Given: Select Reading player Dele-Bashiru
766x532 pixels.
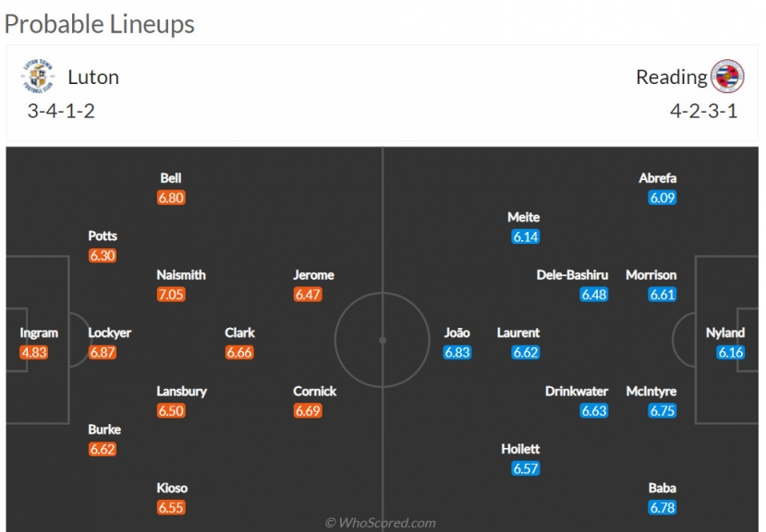Looking at the screenshot, I should [x=572, y=275].
